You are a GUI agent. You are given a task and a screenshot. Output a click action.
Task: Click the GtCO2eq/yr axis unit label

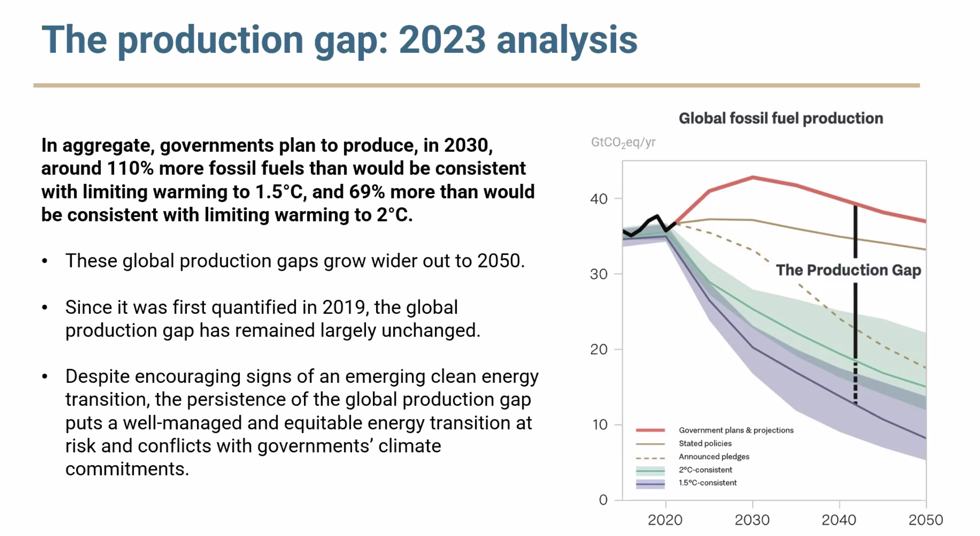[x=623, y=143]
